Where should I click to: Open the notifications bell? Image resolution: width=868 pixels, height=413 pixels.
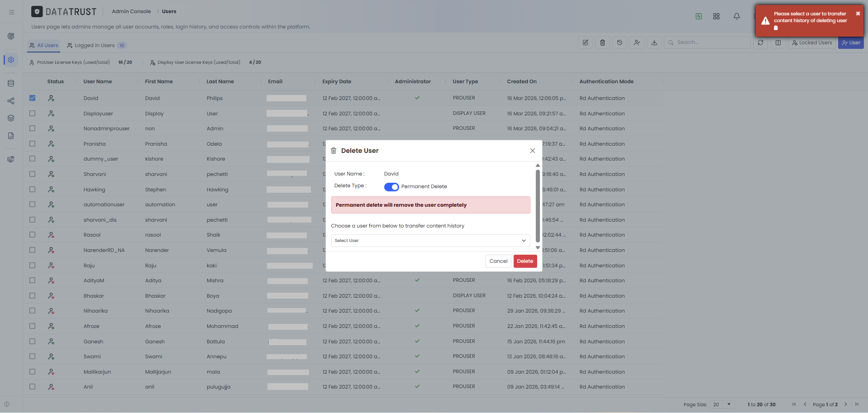pos(737,16)
